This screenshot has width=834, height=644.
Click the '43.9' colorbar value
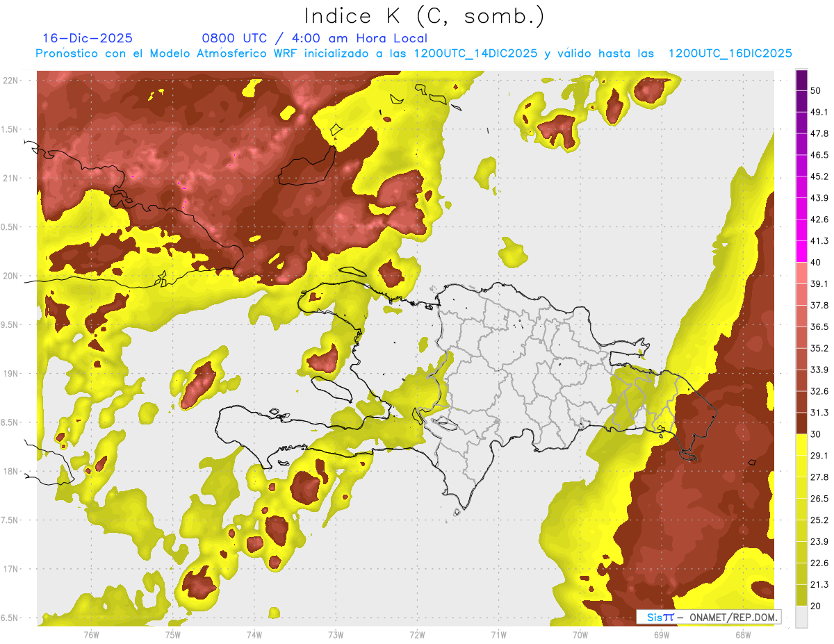pos(819,198)
